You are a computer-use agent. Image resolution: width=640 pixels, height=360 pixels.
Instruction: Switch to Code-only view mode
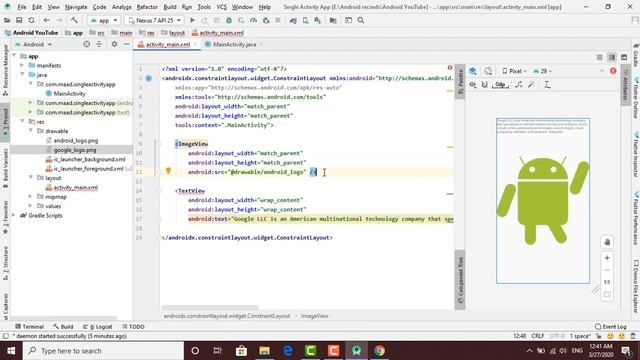(x=600, y=57)
